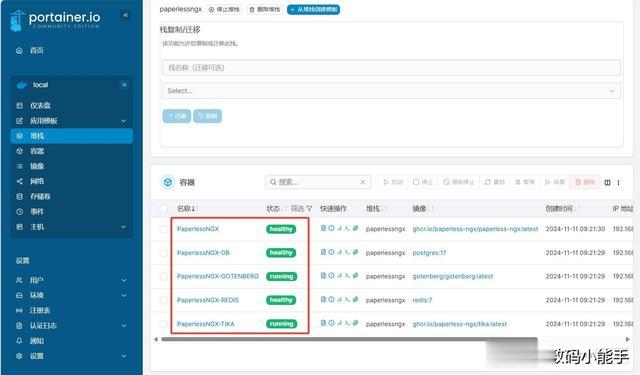Click the 容器 panel cube icon
Image resolution: width=640 pixels, height=375 pixels.
pos(168,182)
